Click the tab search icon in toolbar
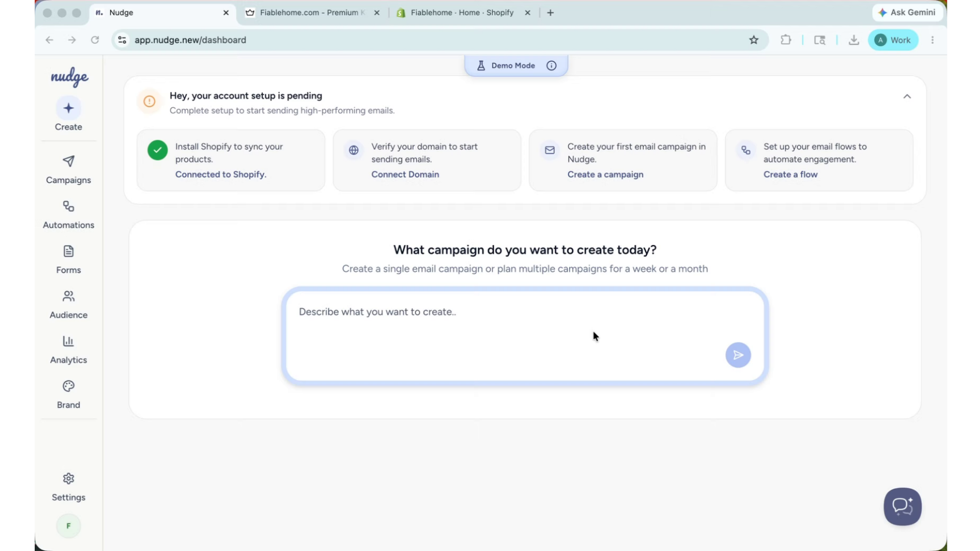This screenshot has height=551, width=980. [820, 40]
